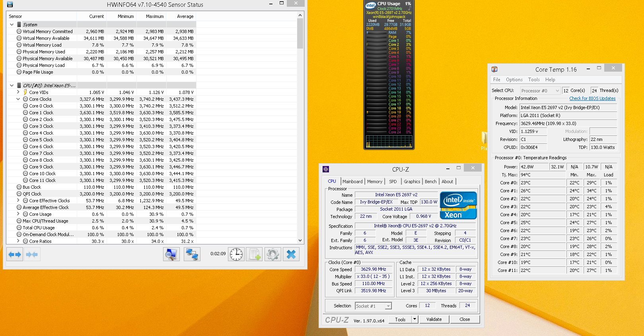This screenshot has height=336, width=644.
Task: Open the CPU-Z Selection Socket #1 dropdown
Action: coord(373,306)
